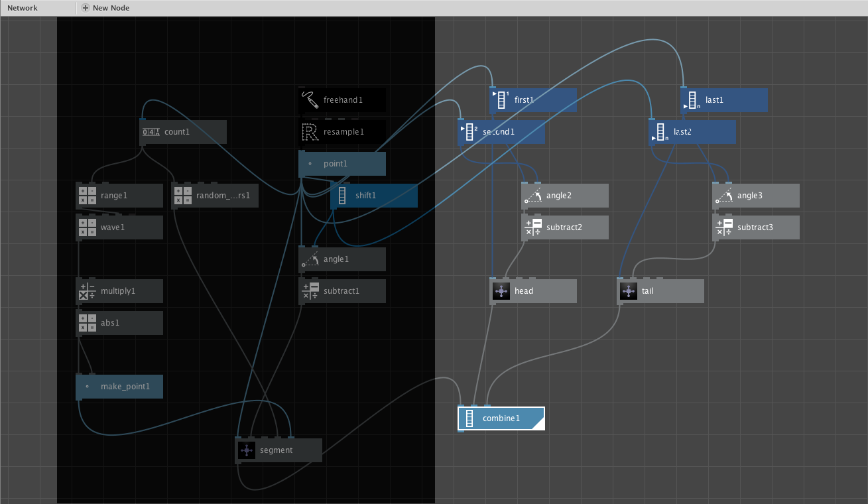Click the point1 node icon
868x504 pixels.
tap(310, 164)
